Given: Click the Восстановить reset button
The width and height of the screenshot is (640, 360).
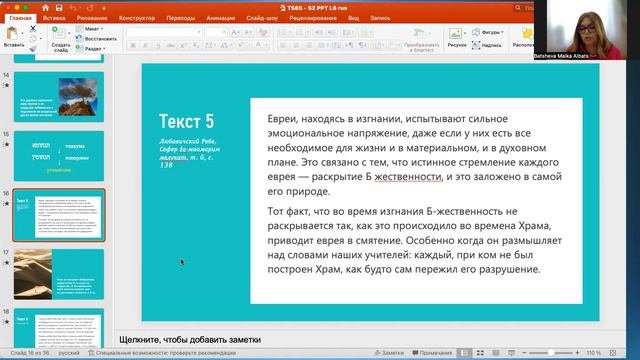Looking at the screenshot, I should point(96,38).
